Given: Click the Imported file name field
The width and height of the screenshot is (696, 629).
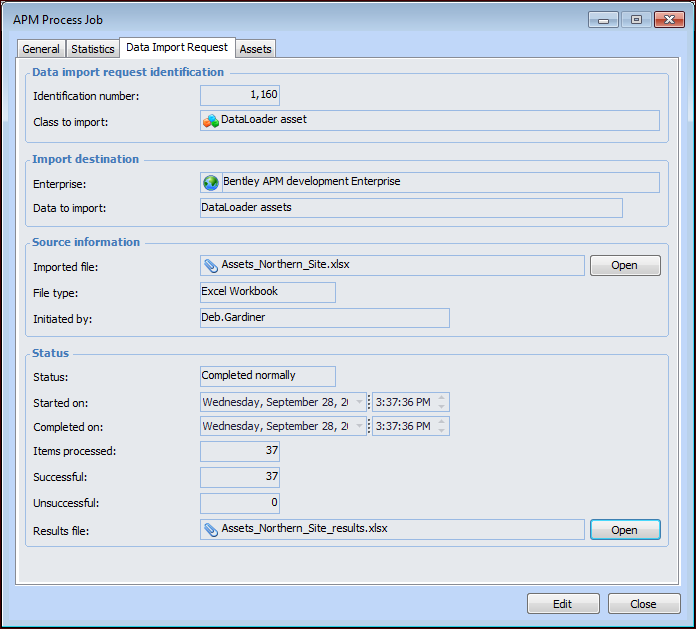Looking at the screenshot, I should (392, 265).
